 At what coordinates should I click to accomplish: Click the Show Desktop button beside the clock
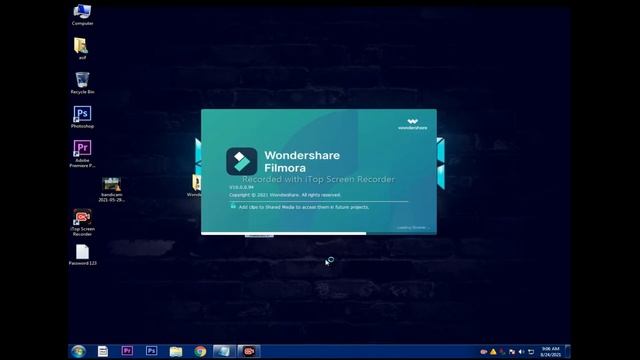[x=567, y=351]
